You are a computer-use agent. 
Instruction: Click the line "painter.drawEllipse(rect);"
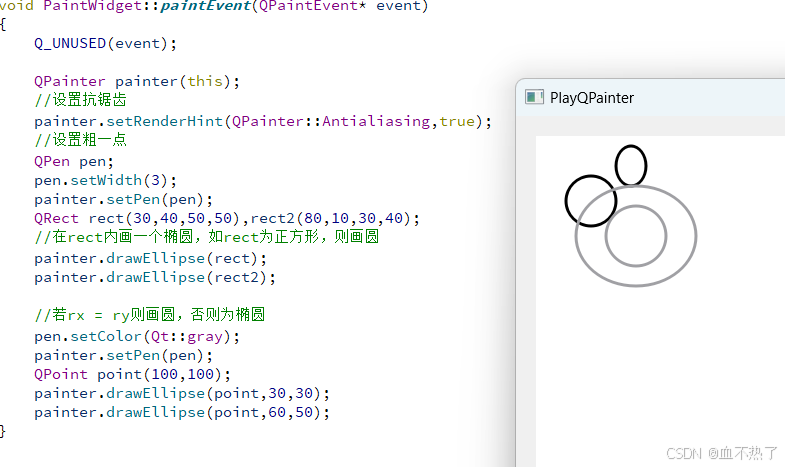pyautogui.click(x=150, y=258)
